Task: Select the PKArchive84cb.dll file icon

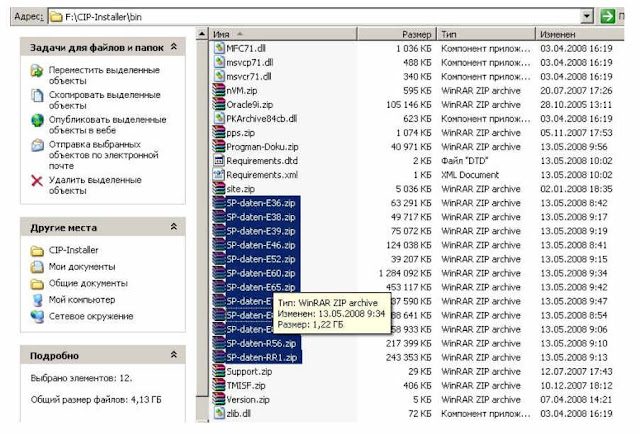Action: click(219, 118)
